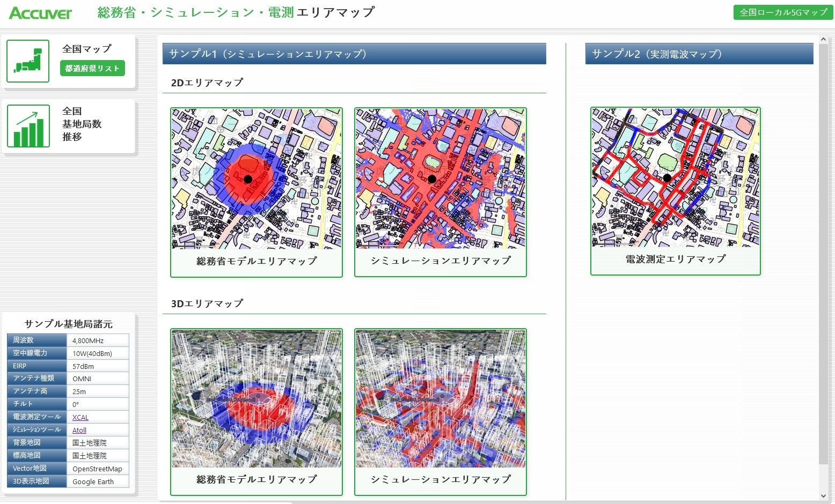Click the 3D シミュレーションエリアマップ caption
The image size is (835, 504).
tap(441, 479)
